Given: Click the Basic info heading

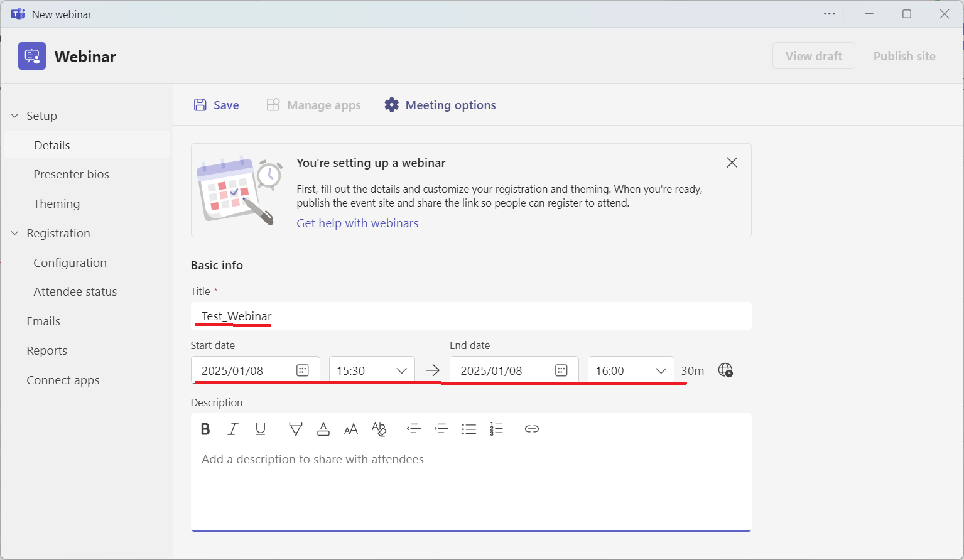Looking at the screenshot, I should [x=217, y=265].
